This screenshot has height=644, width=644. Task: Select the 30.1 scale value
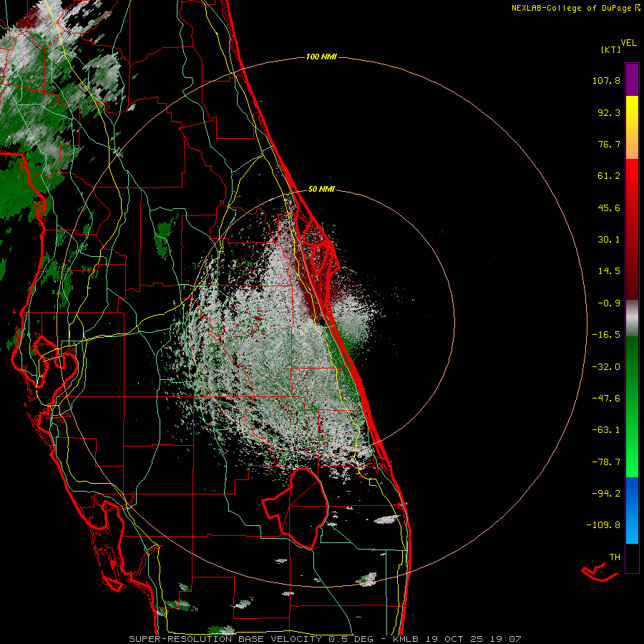point(609,240)
